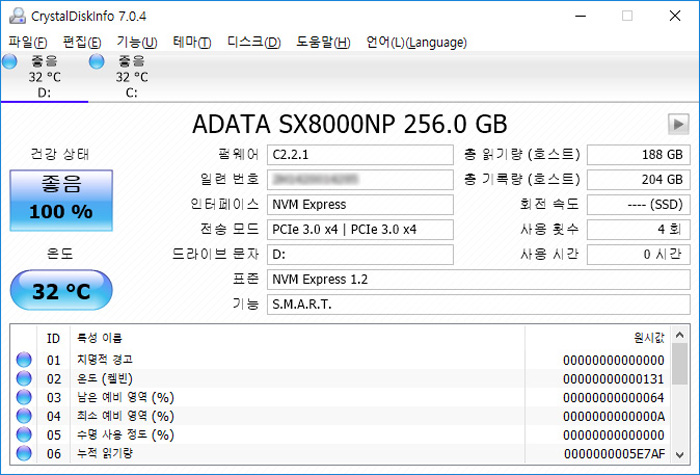Viewport: 700px width, 475px height.
Task: Click the standard field NVM Express 1.2
Action: coord(479,279)
